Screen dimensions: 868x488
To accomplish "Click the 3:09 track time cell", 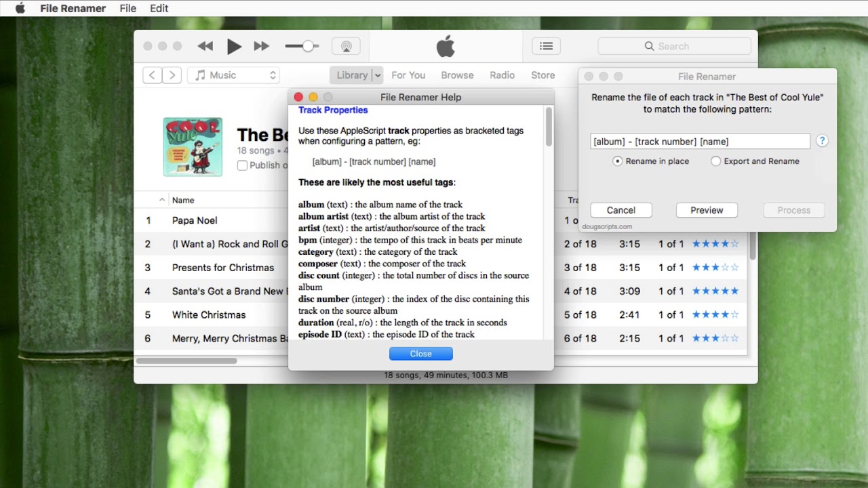I will 629,291.
